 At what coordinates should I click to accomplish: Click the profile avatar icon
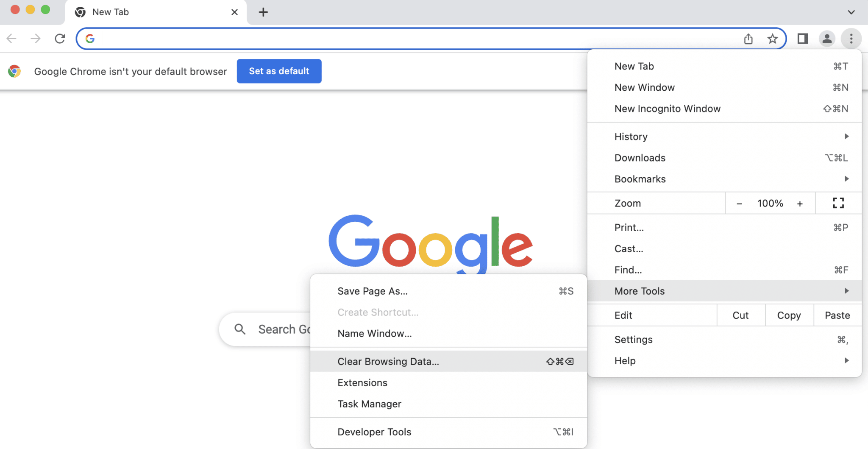pyautogui.click(x=826, y=39)
